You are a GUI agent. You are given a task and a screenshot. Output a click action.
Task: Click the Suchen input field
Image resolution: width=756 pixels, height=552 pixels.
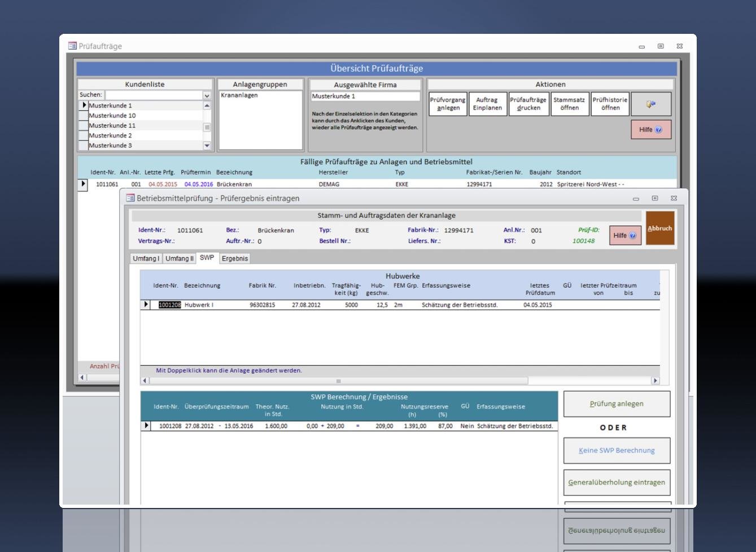click(154, 95)
